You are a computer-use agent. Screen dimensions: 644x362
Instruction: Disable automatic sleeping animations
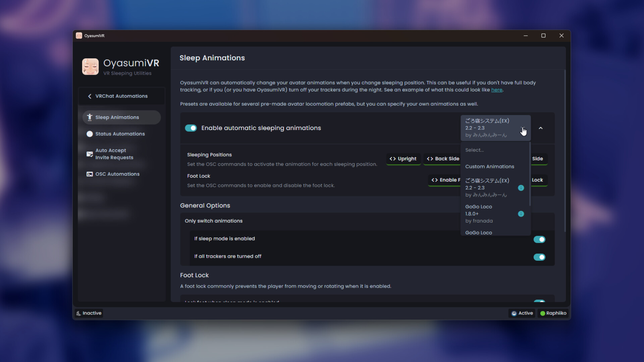[x=191, y=128]
